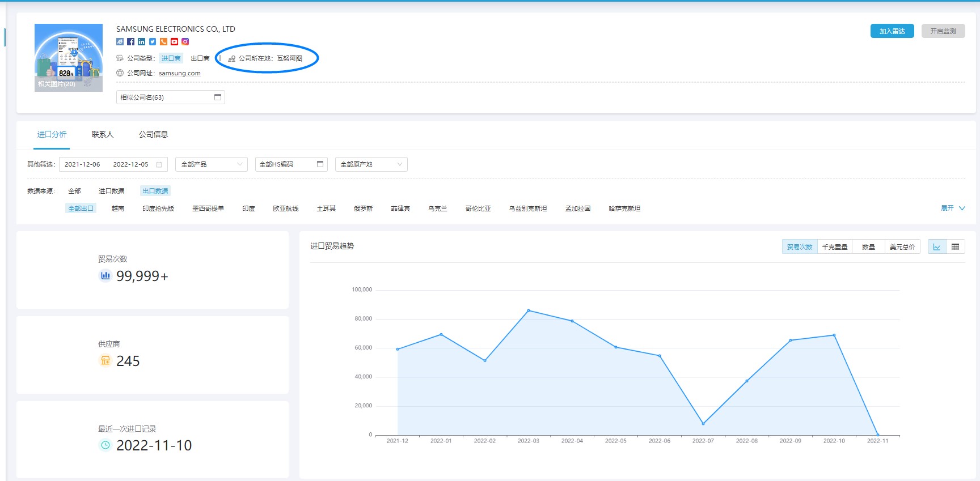The width and height of the screenshot is (980, 481).
Task: Click the calendar icon in date filter
Action: click(x=159, y=164)
